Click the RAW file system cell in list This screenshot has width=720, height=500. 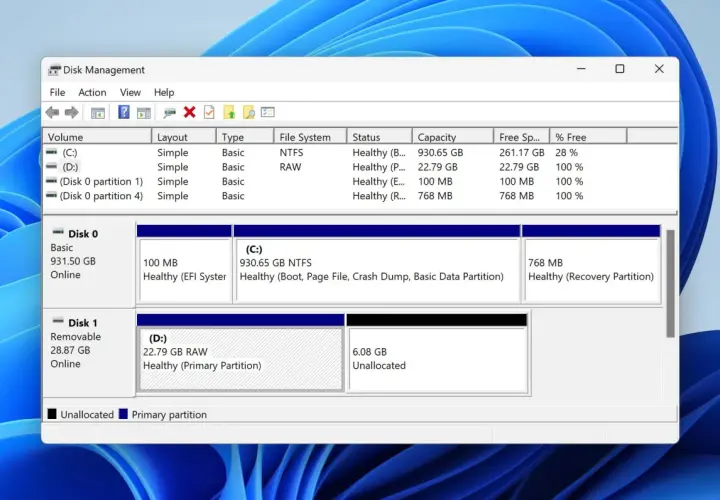click(290, 167)
